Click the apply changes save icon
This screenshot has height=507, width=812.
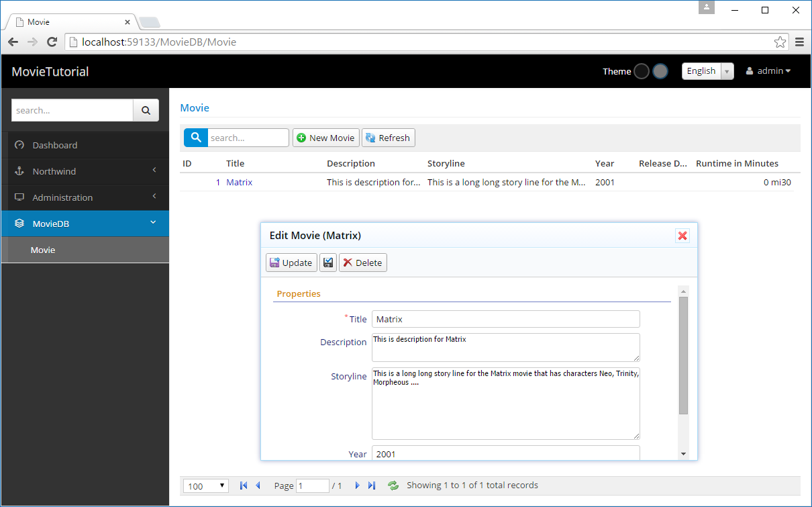327,263
